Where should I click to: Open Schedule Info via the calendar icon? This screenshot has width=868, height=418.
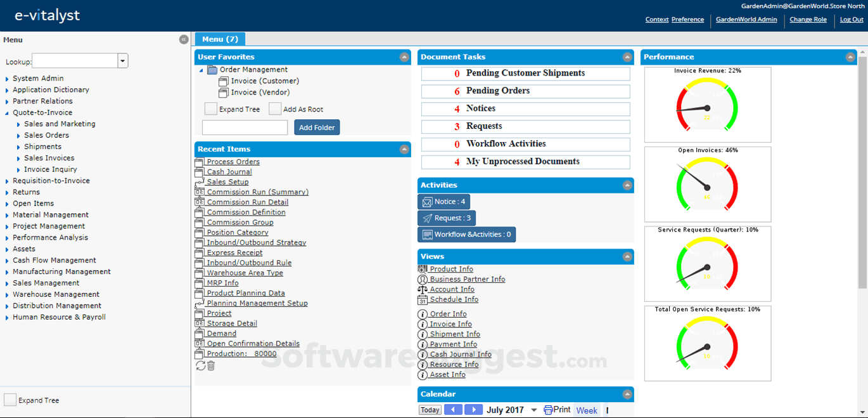[424, 299]
